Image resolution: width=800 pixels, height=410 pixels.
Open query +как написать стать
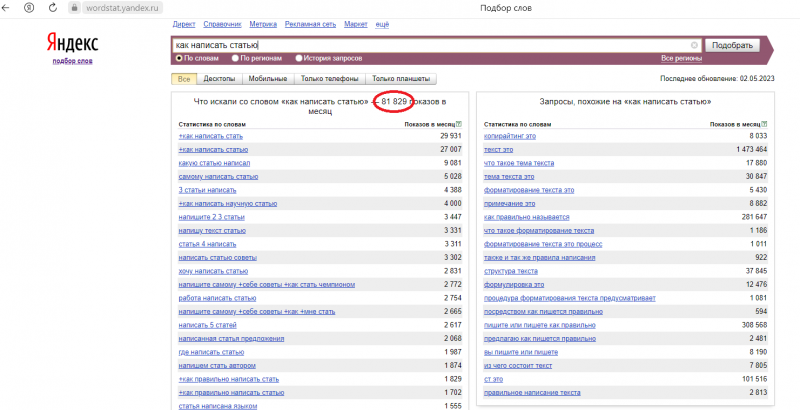coord(211,136)
